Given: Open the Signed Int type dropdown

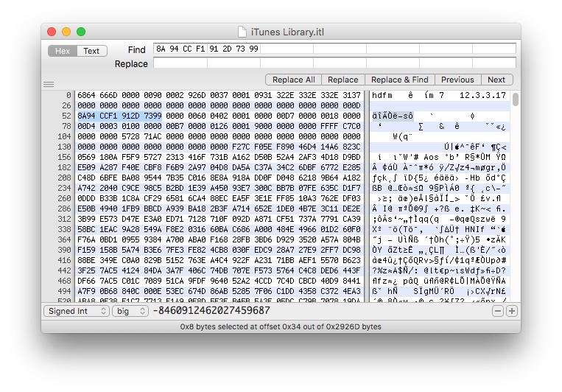Looking at the screenshot, I should [77, 311].
